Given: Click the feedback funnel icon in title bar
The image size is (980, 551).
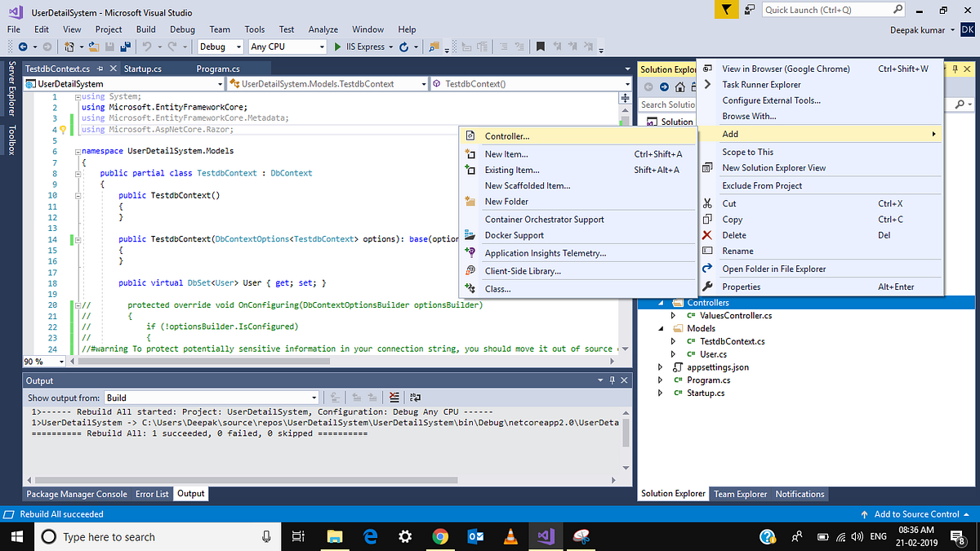Looking at the screenshot, I should coord(725,10).
